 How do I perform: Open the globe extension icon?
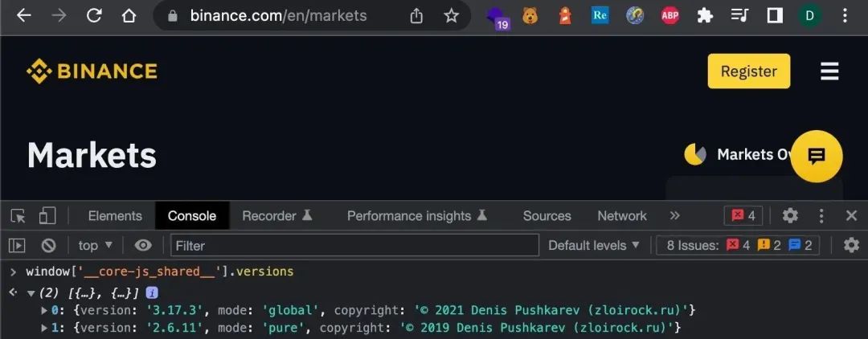click(x=635, y=15)
